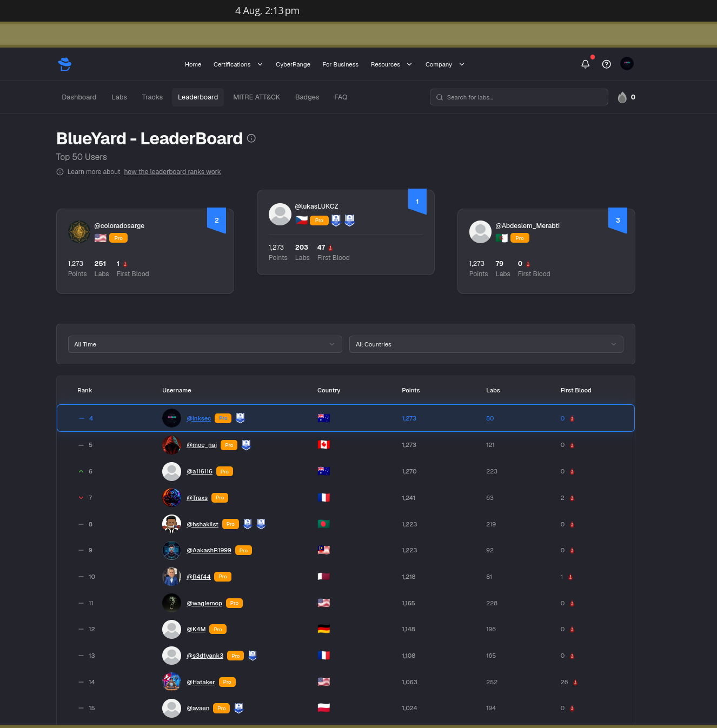The image size is (717, 728).
Task: Click first blood icon in @Hataker row
Action: [x=575, y=683]
